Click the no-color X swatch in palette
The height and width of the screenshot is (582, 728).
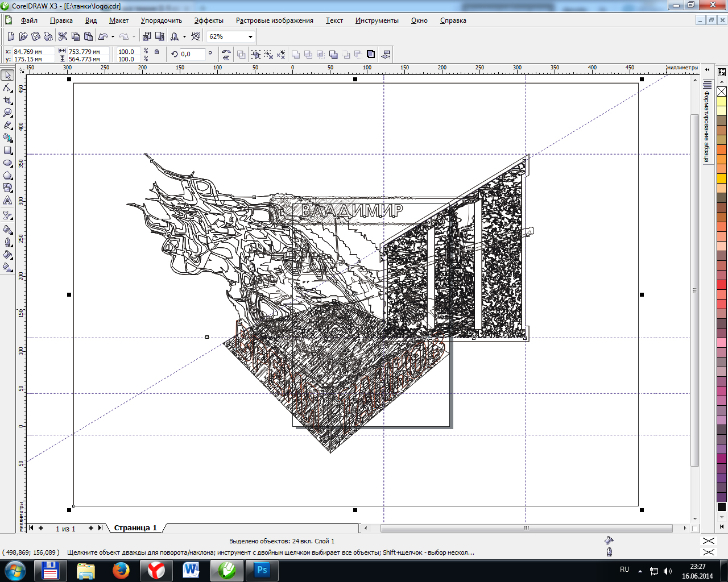pyautogui.click(x=722, y=92)
